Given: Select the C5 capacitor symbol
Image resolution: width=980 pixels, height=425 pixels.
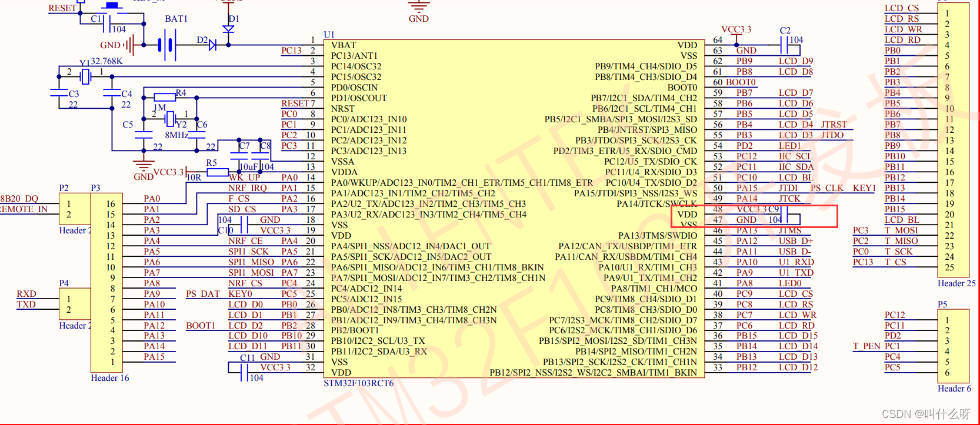Looking at the screenshot, I should coord(144,135).
